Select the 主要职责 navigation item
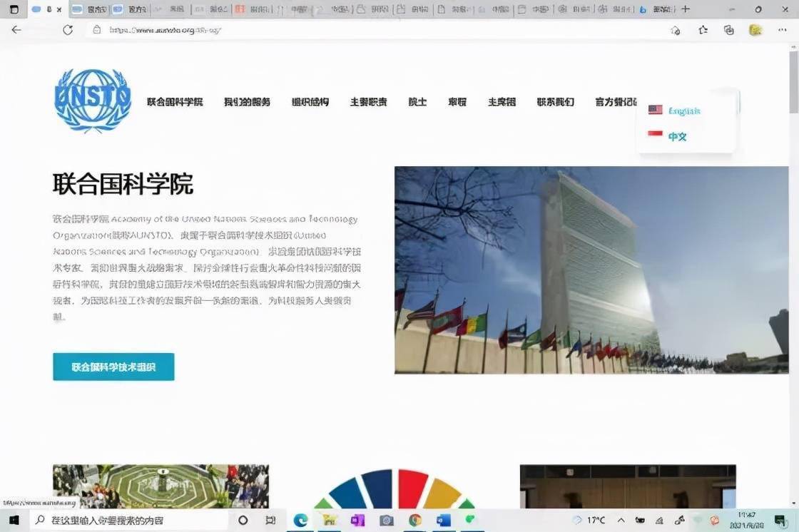 coord(368,102)
